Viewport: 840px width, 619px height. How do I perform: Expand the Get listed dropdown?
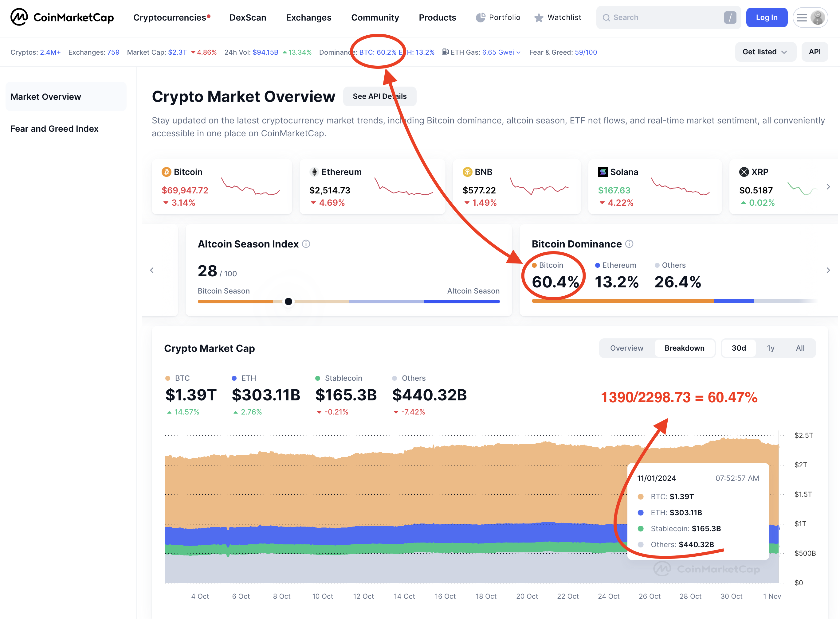(765, 52)
